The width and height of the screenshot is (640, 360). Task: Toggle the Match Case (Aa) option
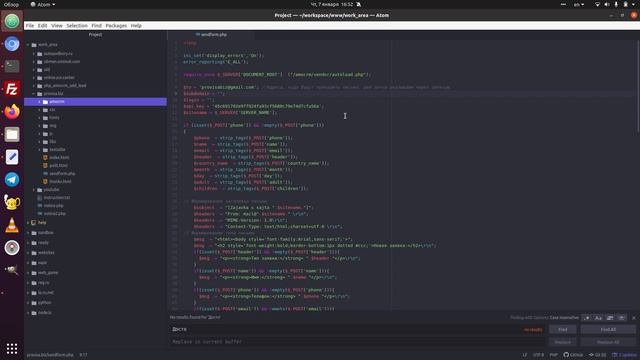coord(598,318)
